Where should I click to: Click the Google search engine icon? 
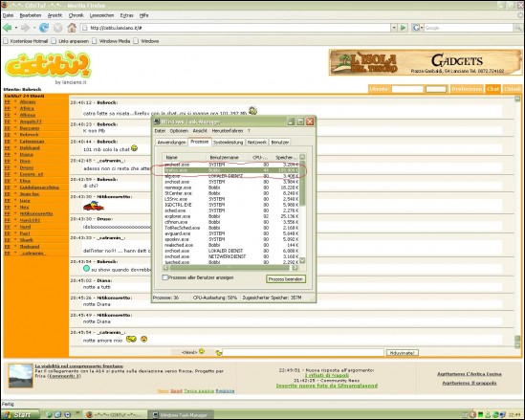point(416,28)
